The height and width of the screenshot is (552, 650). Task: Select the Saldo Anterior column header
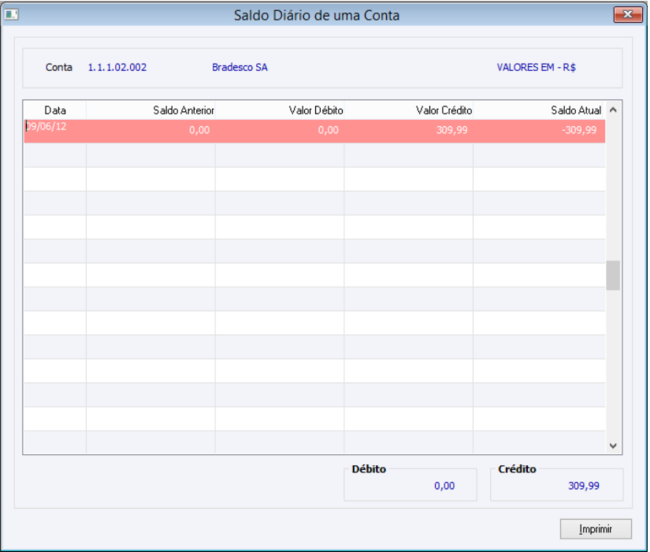tap(151, 110)
